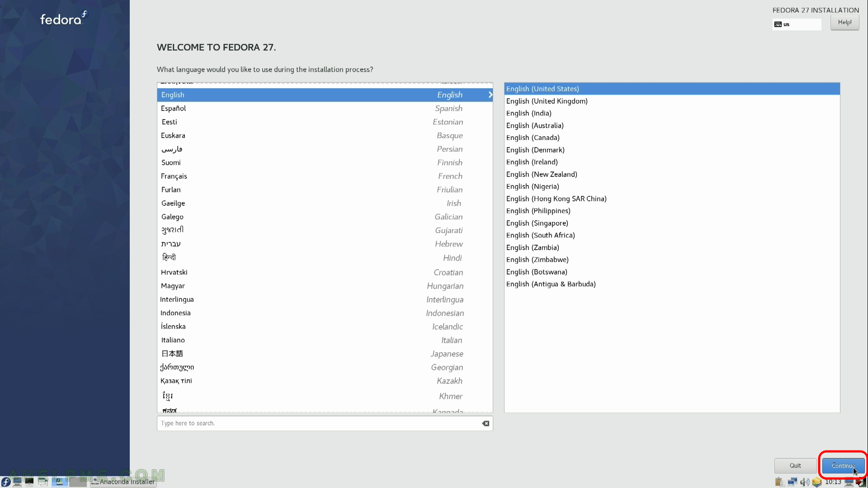Open the network connections tray icon

point(793,482)
